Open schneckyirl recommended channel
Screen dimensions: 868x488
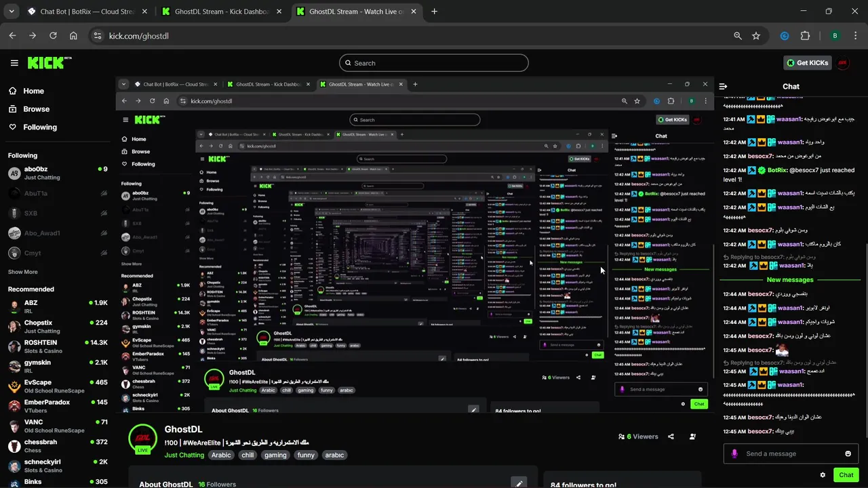(58, 466)
